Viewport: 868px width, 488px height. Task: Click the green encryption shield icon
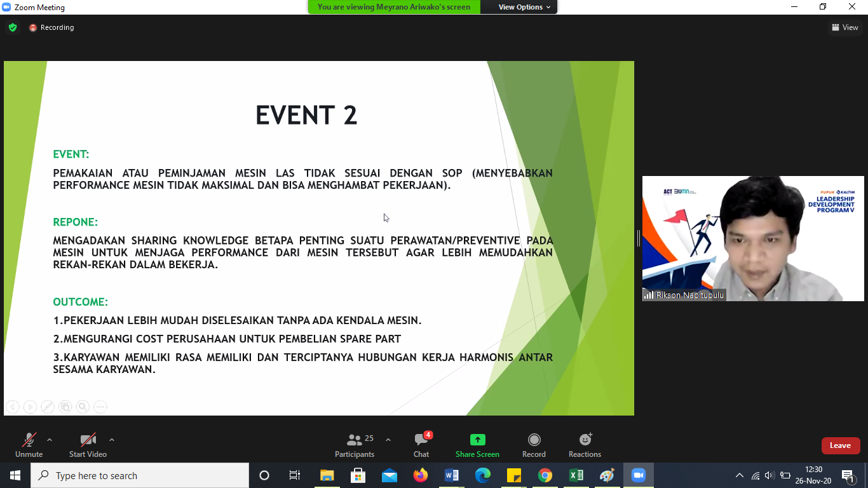click(13, 27)
